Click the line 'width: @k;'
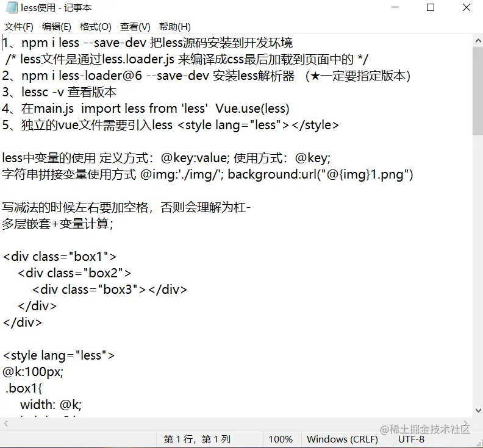Screen dimensions: 483x448 tap(51, 405)
